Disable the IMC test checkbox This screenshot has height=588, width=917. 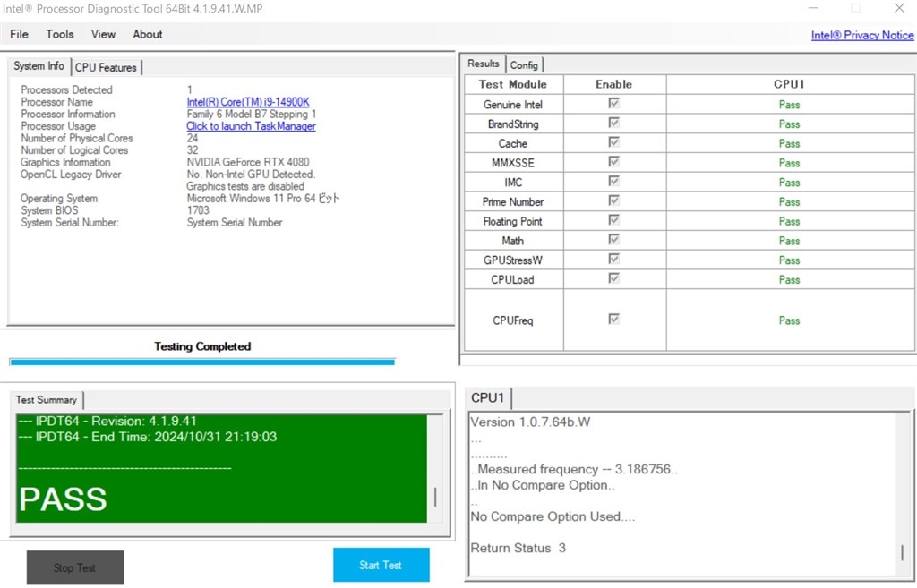coord(614,182)
